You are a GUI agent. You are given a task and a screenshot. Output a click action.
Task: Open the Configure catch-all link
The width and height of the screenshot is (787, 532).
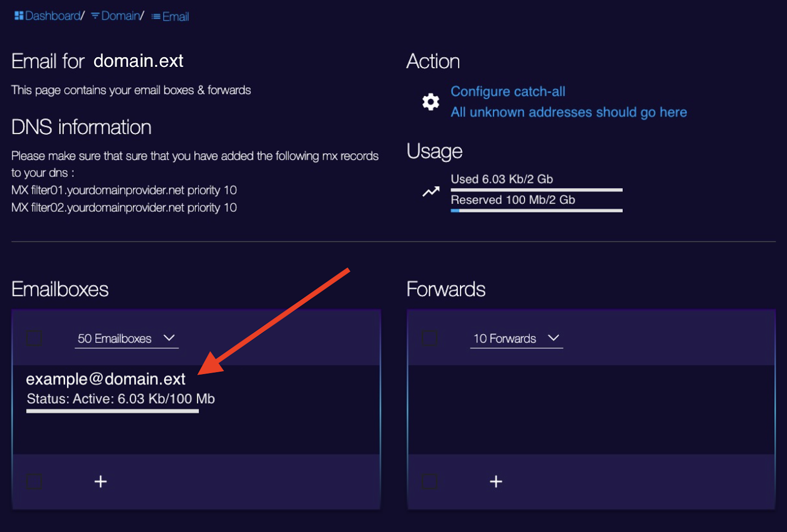[508, 91]
